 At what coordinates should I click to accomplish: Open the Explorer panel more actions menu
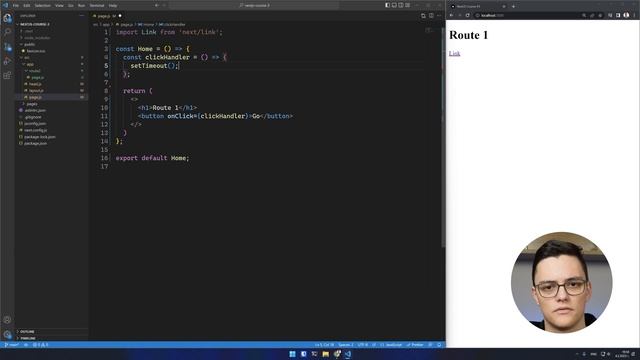pos(82,16)
